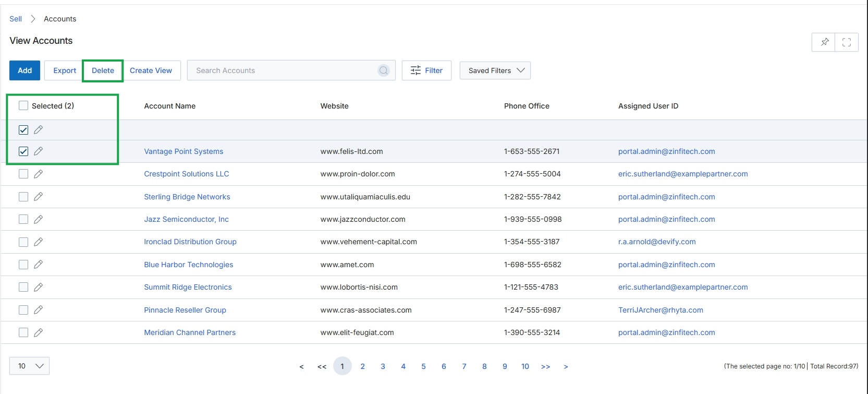Click the edit pencil in the blank first row

pos(39,130)
